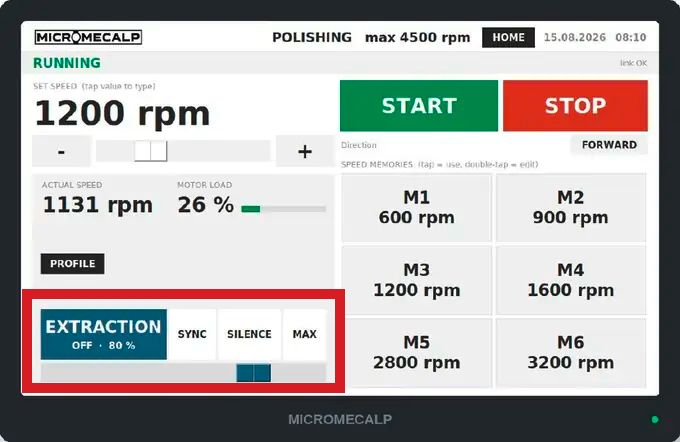Click the POLISHING mode label

pos(312,37)
